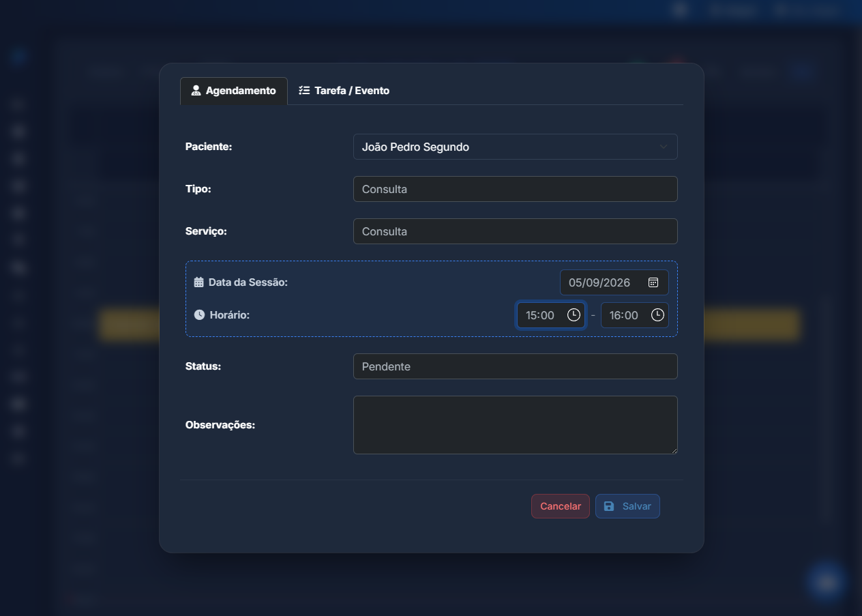The height and width of the screenshot is (616, 862).
Task: Select the 15:00 start time value
Action: [540, 315]
